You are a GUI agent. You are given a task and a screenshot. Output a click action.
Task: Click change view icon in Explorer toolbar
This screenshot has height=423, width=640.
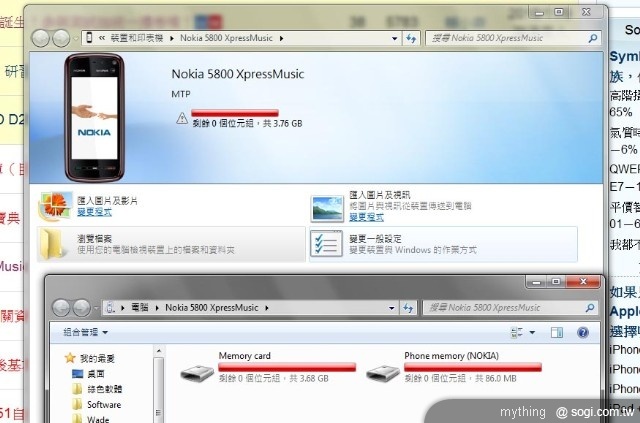click(517, 332)
